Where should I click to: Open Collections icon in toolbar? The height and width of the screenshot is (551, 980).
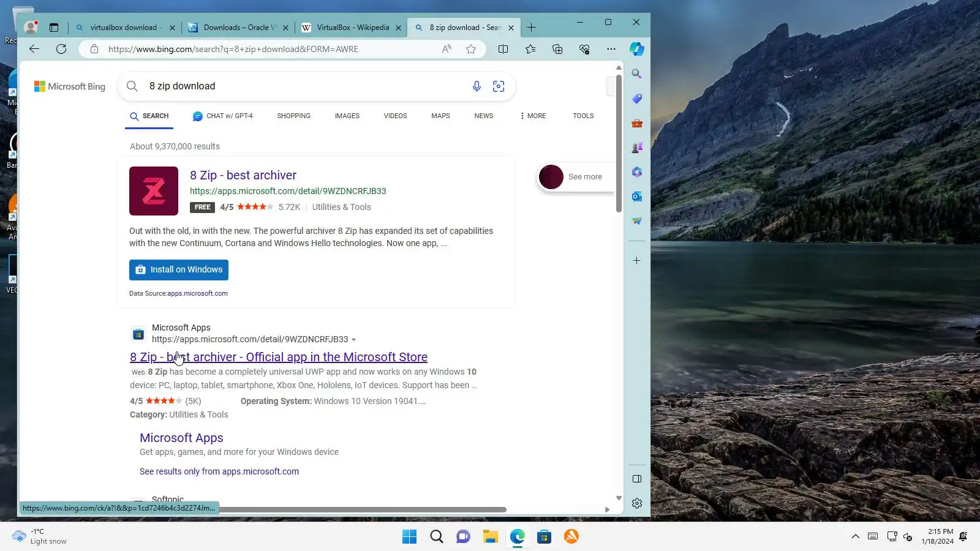coord(557,49)
